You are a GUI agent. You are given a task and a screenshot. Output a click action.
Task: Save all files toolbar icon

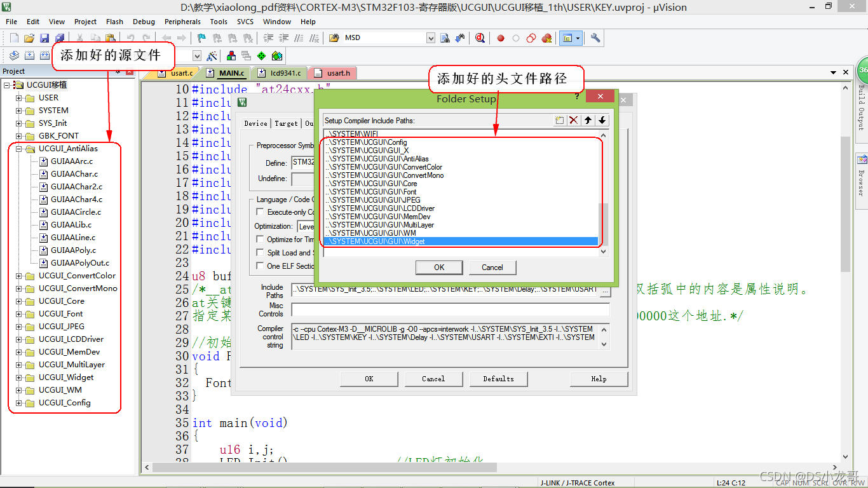pyautogui.click(x=60, y=38)
